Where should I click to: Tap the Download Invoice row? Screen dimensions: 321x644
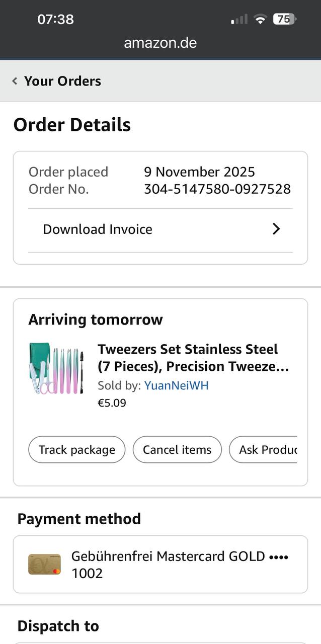click(x=98, y=229)
